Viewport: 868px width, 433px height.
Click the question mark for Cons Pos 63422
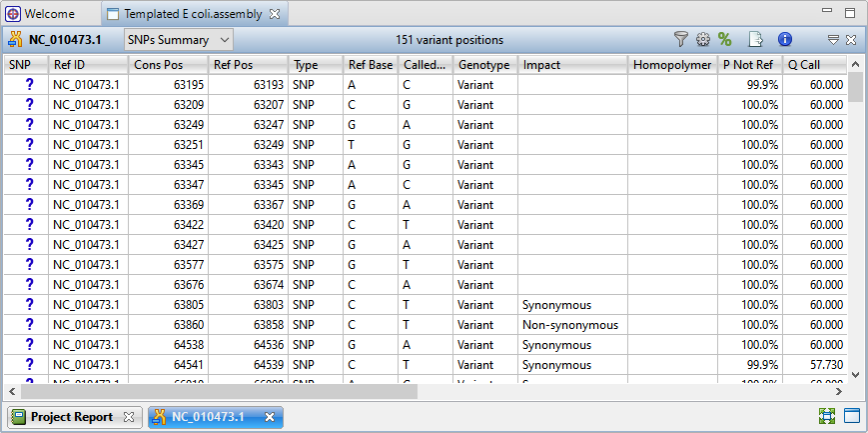coord(29,224)
